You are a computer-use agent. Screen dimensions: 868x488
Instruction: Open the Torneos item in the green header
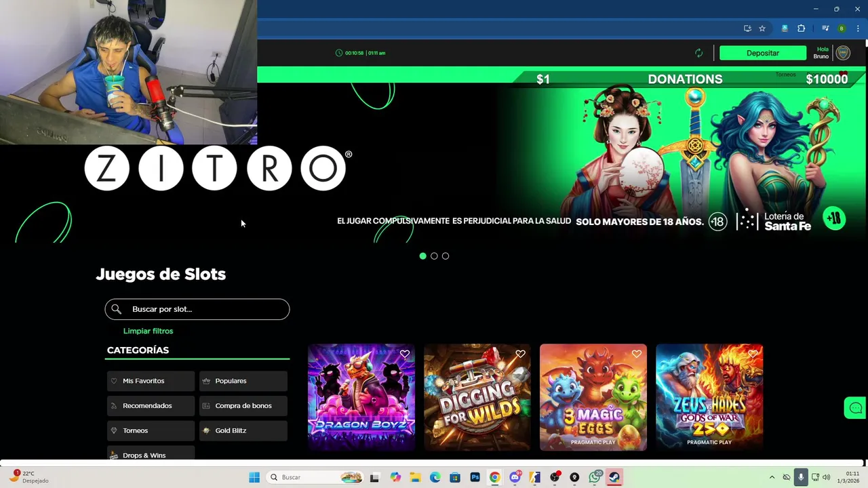pyautogui.click(x=785, y=75)
